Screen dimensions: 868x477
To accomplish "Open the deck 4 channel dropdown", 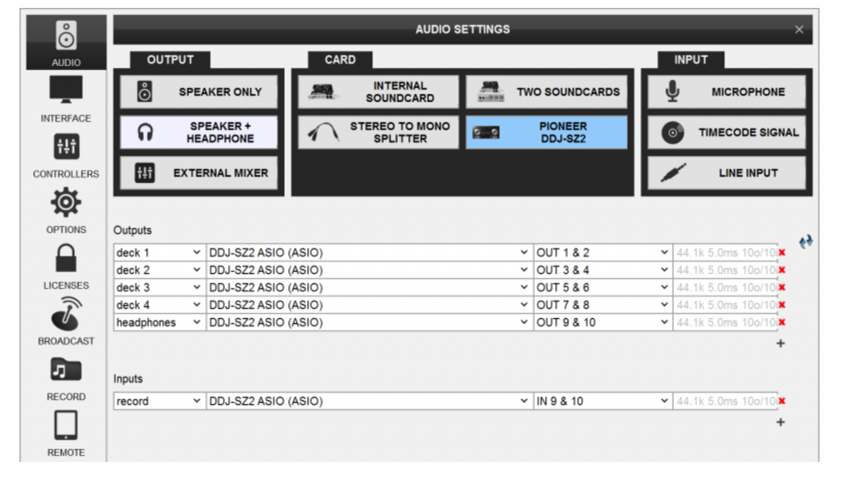I will [x=159, y=305].
